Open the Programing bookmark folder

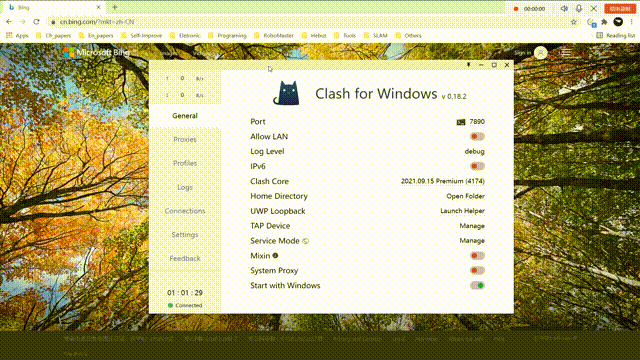227,36
